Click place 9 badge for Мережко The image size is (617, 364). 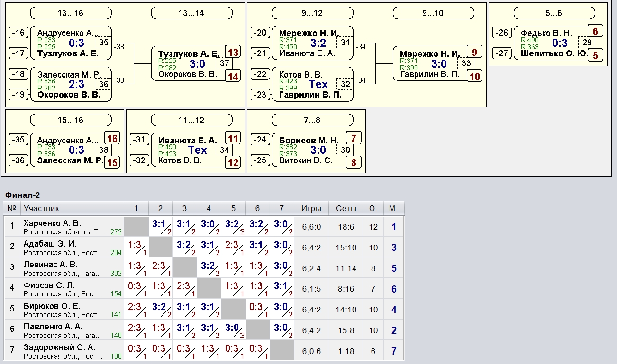pos(474,52)
